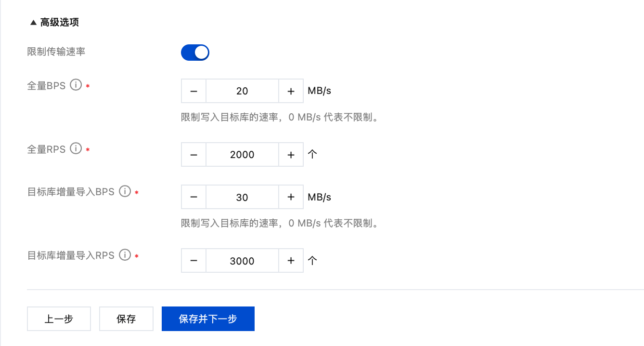Focus the 全量RPS value field showing 2000
The image size is (644, 346).
pos(242,155)
